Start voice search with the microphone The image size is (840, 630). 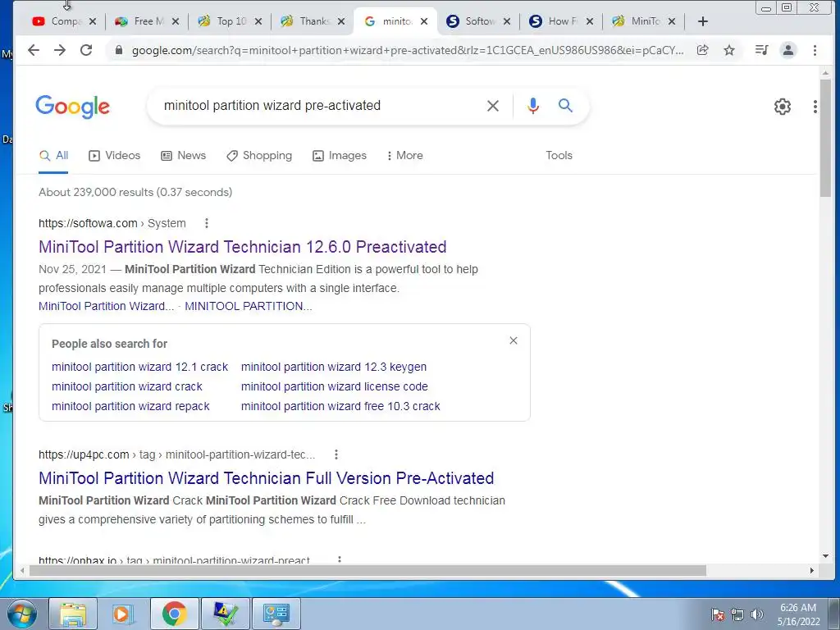pos(532,106)
